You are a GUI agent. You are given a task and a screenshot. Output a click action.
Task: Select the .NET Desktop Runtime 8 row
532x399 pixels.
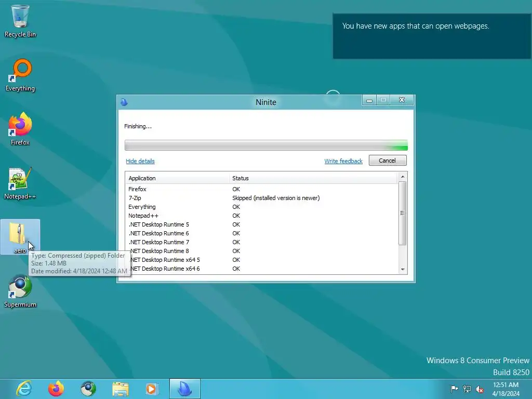coord(261,251)
